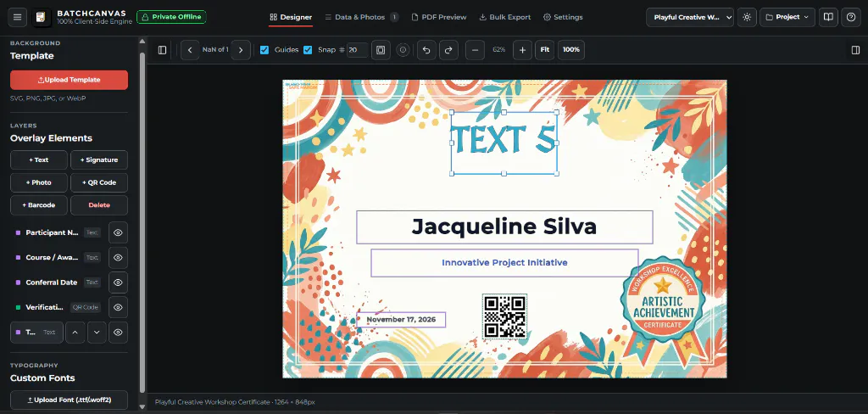Add a new Text element
The height and width of the screenshot is (414, 868).
point(39,159)
